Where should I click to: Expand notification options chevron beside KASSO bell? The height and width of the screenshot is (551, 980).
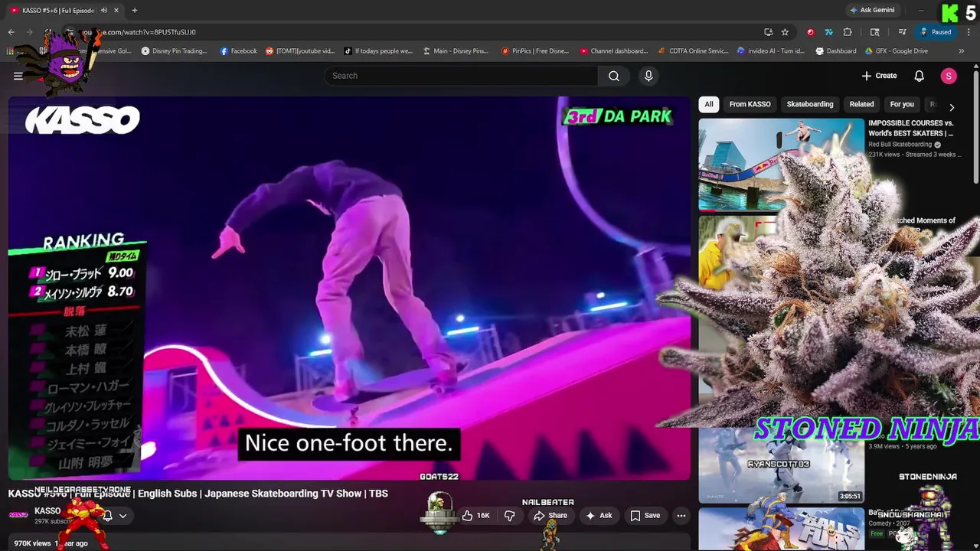122,516
